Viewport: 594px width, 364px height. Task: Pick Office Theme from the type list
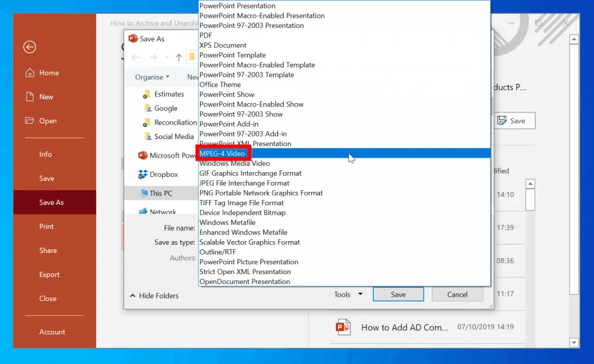[345, 85]
